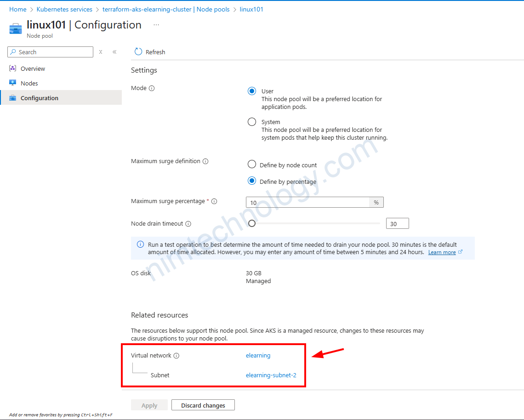Navigate to Kubernetes services breadcrumb

[64, 9]
